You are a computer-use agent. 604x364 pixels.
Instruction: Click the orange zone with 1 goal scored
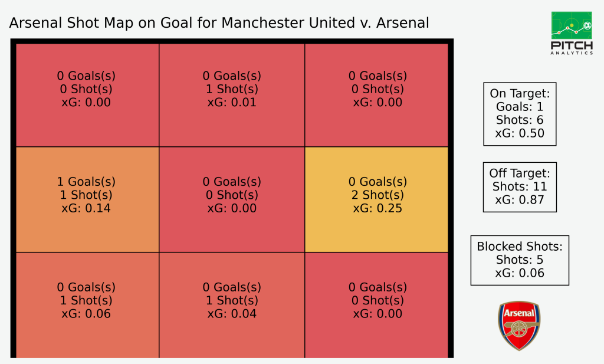coord(87,199)
